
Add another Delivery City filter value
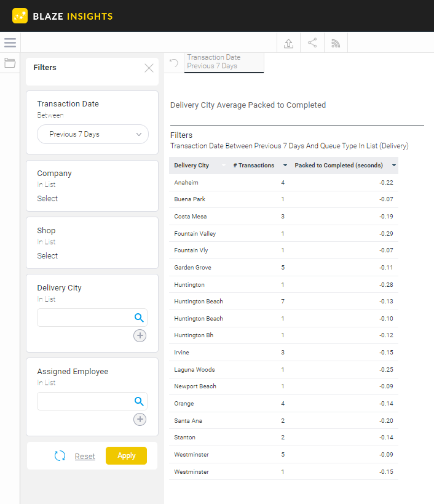pyautogui.click(x=140, y=335)
